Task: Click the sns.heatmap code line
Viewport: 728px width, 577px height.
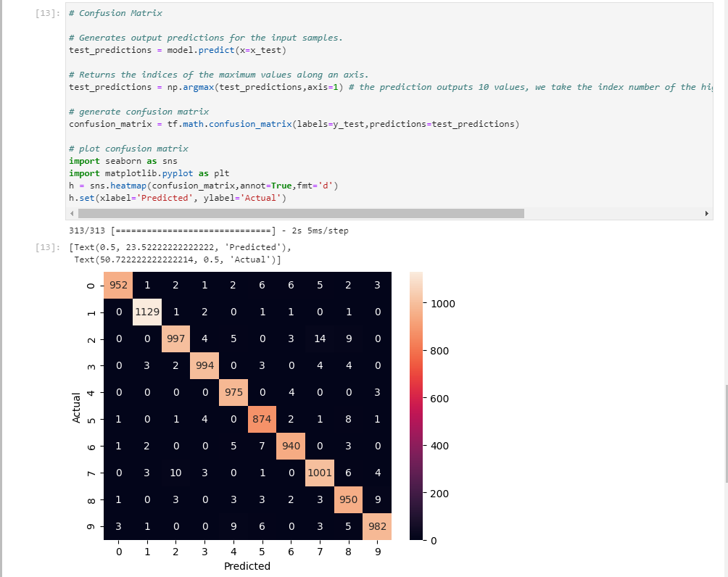Action: tap(203, 186)
